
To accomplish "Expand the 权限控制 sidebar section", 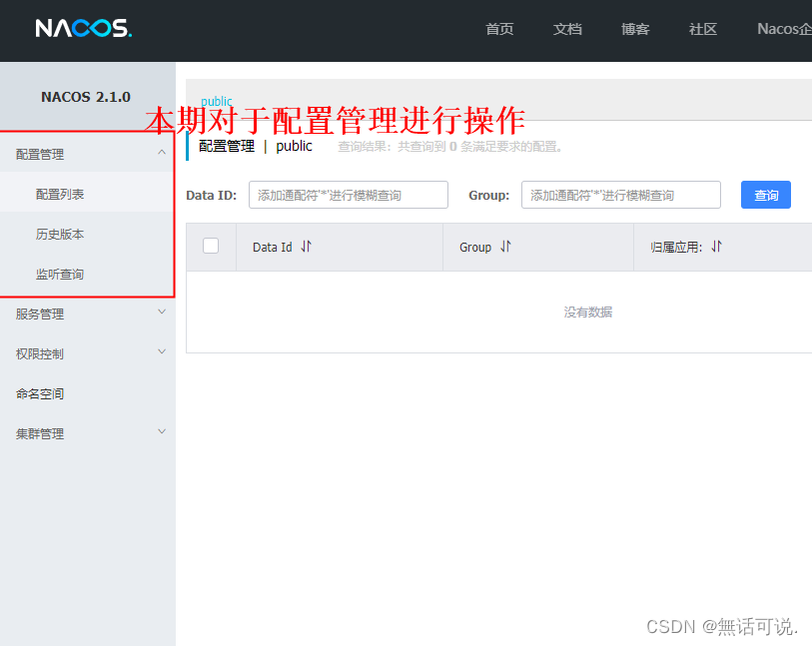I will (x=88, y=352).
